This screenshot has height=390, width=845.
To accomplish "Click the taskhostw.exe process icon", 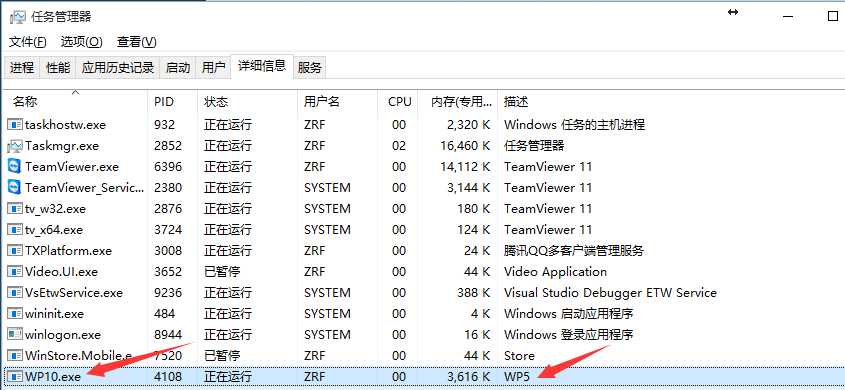I will (x=15, y=125).
